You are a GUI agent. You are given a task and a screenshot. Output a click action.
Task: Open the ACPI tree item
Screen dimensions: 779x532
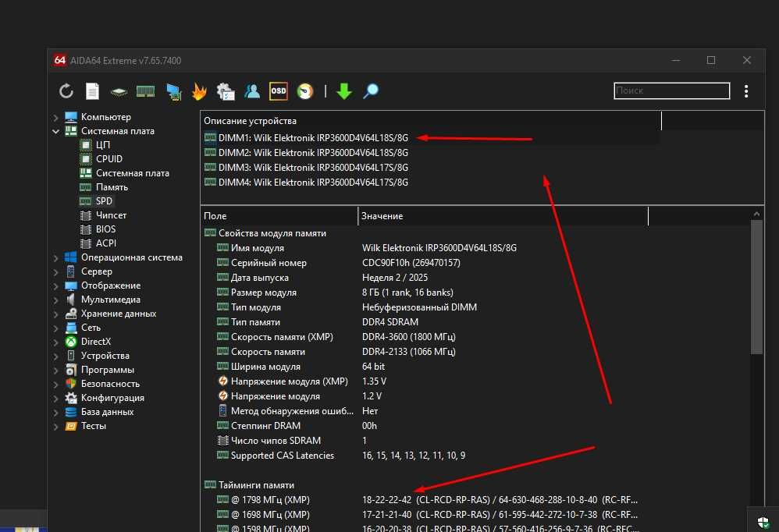point(106,243)
